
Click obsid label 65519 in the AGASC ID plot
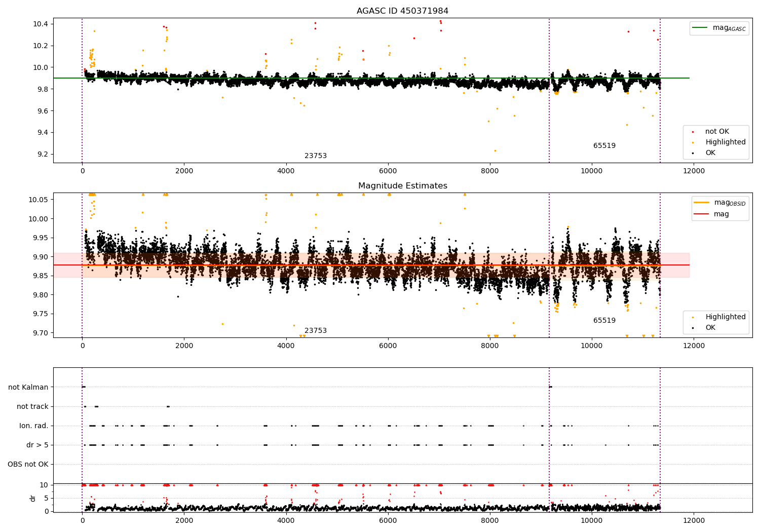(604, 146)
